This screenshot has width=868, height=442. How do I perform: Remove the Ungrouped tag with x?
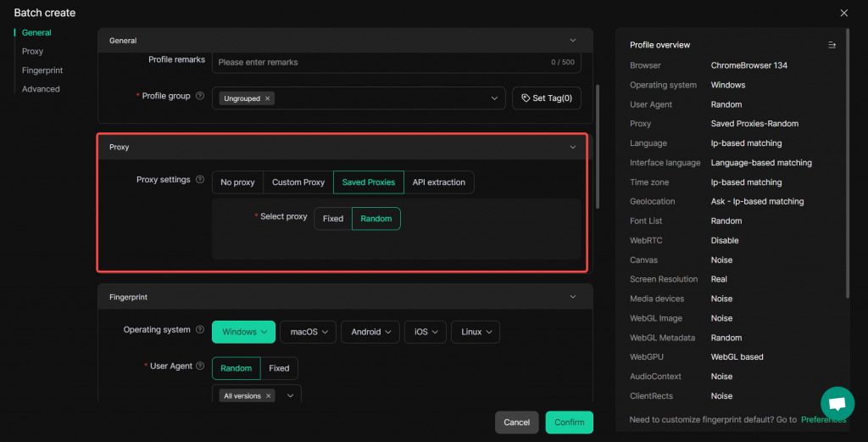tap(268, 98)
